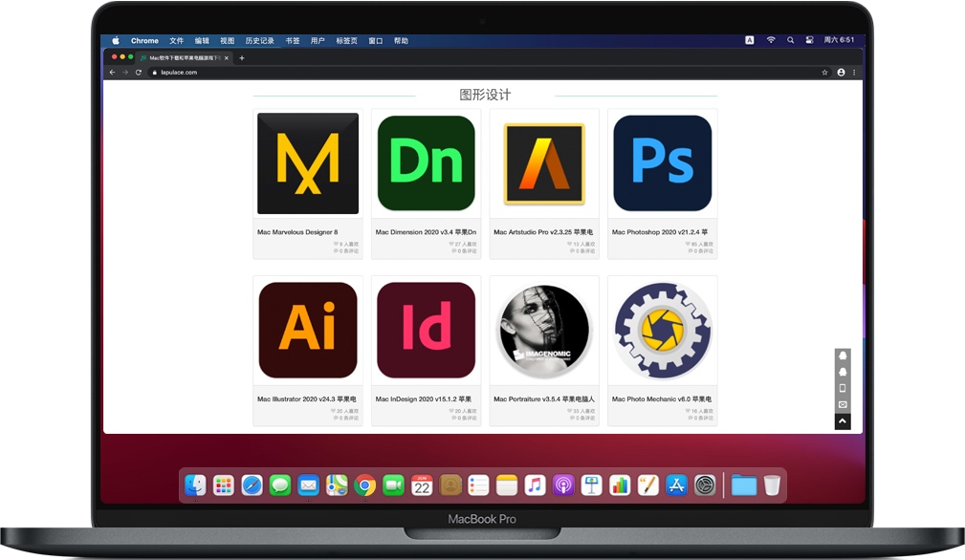Open the Mac Portraiture v3.5.4 title link
The width and height of the screenshot is (965, 560).
[x=543, y=399]
